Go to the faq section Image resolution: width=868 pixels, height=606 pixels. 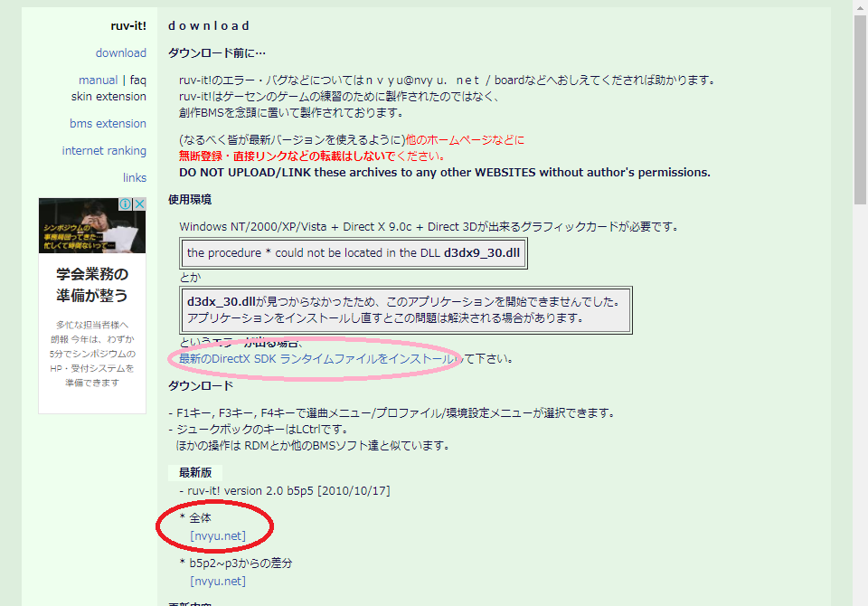click(137, 80)
